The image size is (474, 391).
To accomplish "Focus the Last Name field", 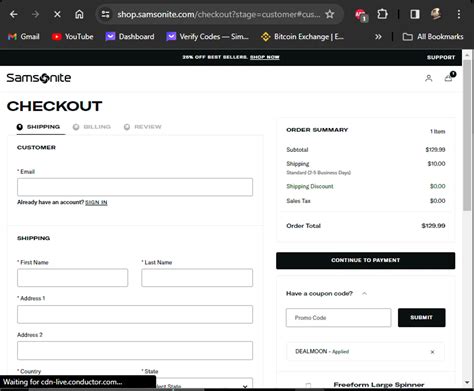I will (x=197, y=278).
